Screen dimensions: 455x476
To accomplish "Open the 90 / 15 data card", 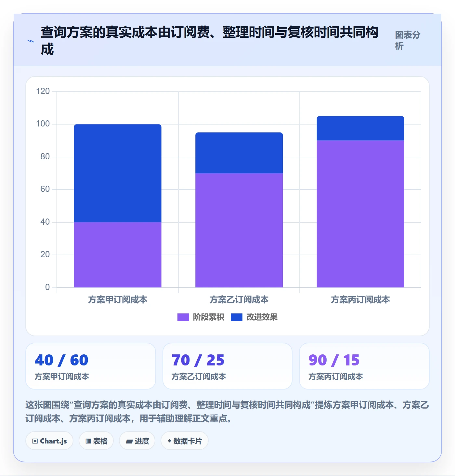I will click(364, 366).
